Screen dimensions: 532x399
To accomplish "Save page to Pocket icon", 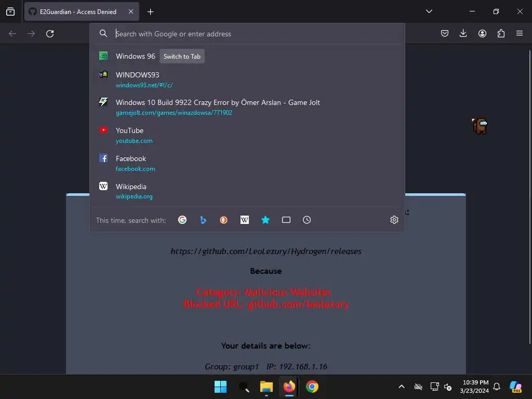I will pyautogui.click(x=445, y=33).
